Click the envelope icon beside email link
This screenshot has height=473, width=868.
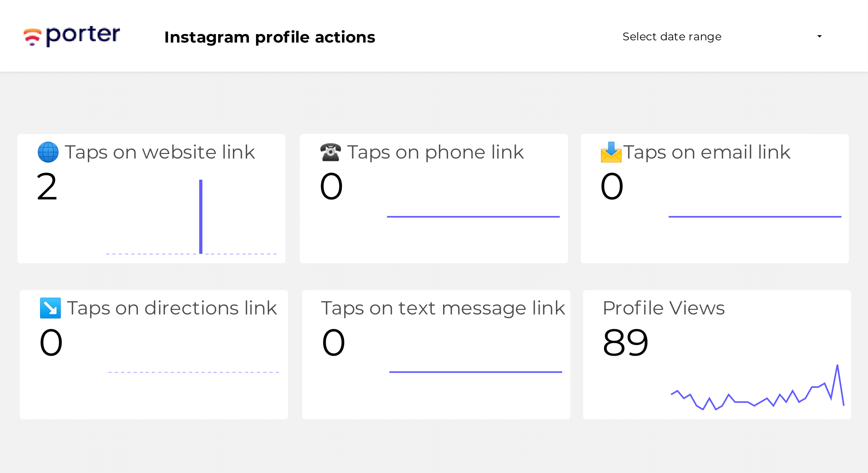611,152
